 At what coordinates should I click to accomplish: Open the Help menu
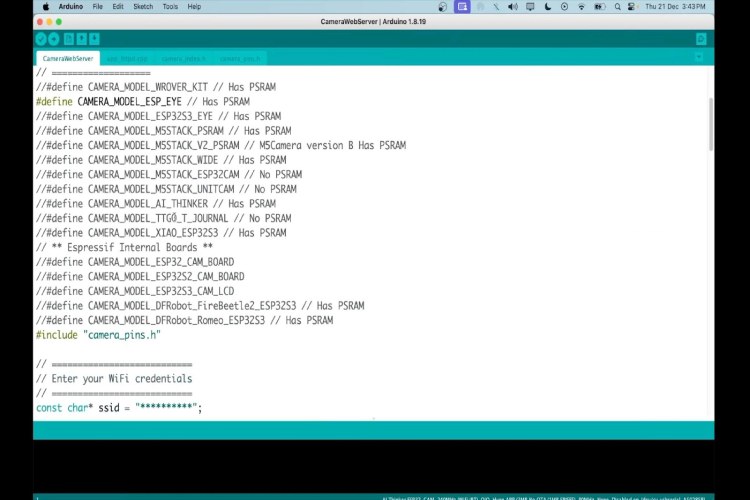coord(194,7)
